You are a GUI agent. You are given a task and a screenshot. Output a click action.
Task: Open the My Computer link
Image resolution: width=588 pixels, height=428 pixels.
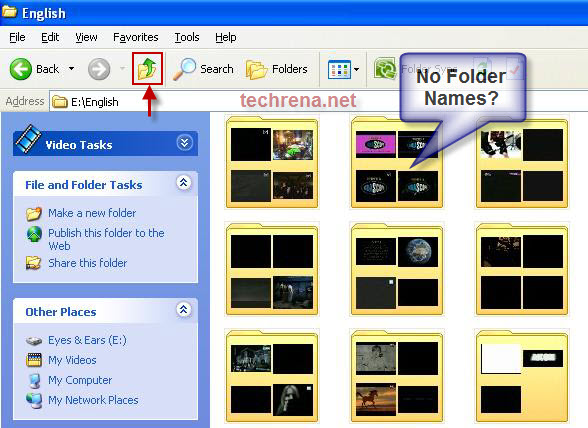click(x=80, y=380)
